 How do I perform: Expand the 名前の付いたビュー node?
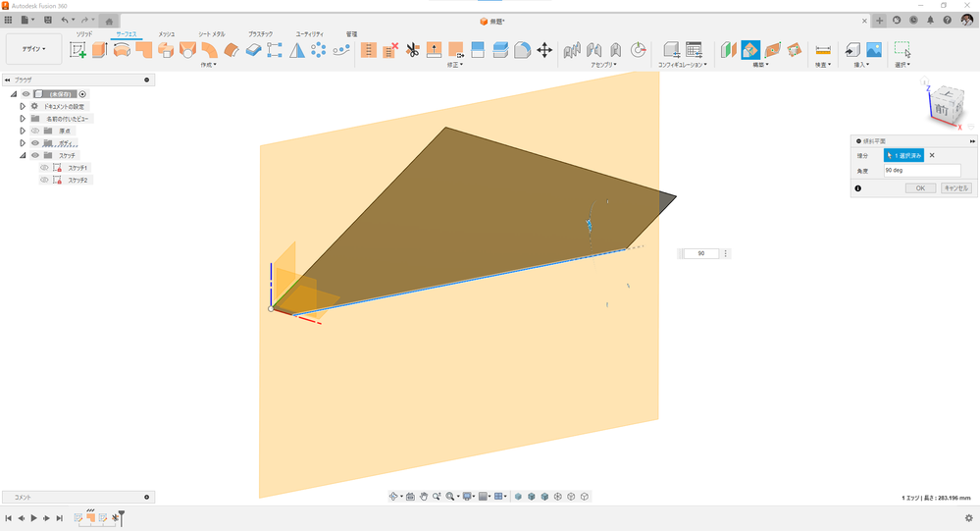click(x=23, y=118)
